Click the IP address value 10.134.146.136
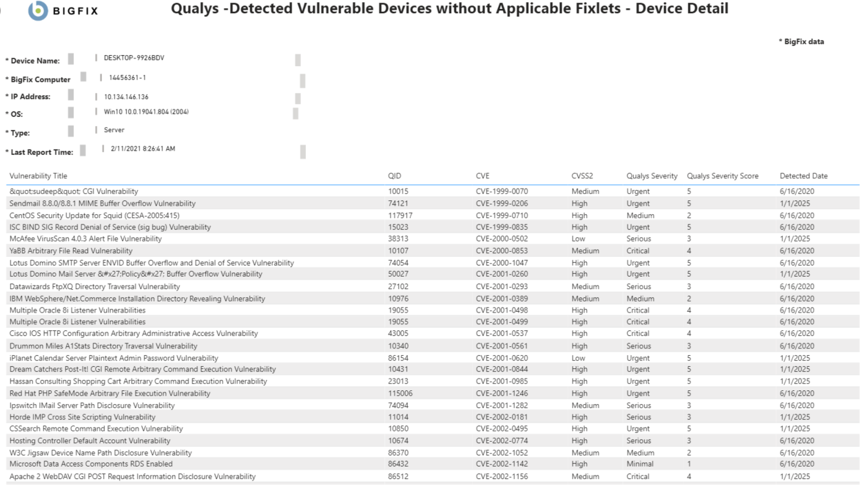 click(x=126, y=97)
